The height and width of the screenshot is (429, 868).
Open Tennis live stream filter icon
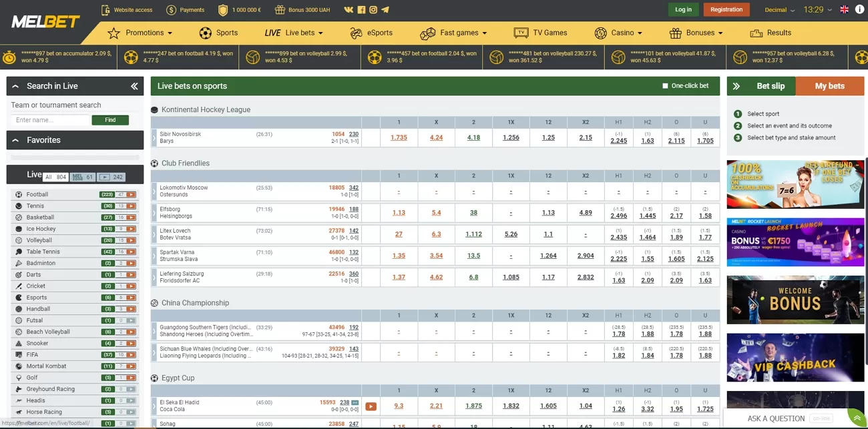131,206
